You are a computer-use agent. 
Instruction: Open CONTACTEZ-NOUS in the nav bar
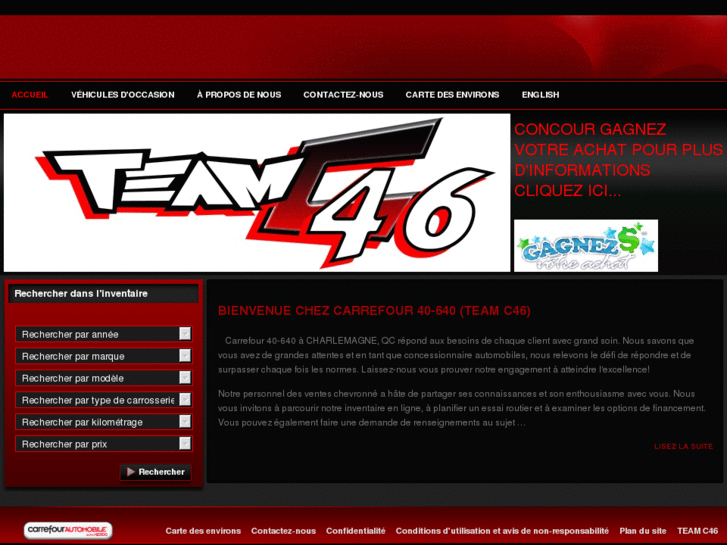pos(343,95)
